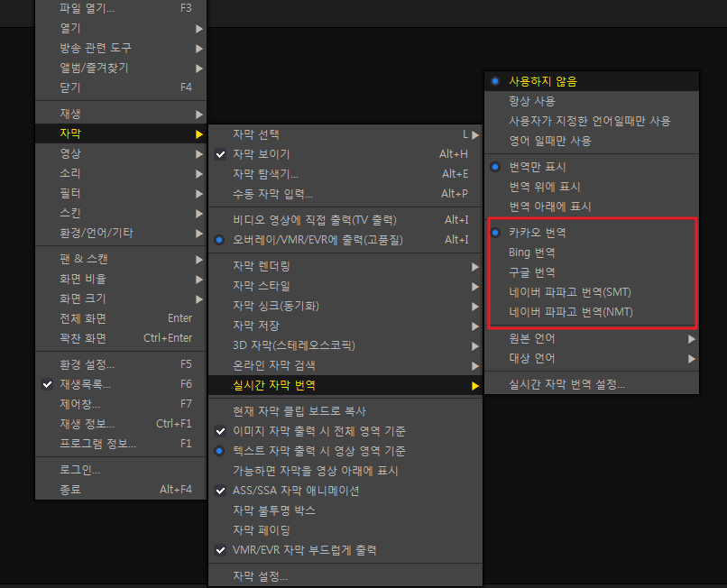Open the 자막 스타일 submenu
Image resolution: width=727 pixels, height=588 pixels.
pos(345,286)
